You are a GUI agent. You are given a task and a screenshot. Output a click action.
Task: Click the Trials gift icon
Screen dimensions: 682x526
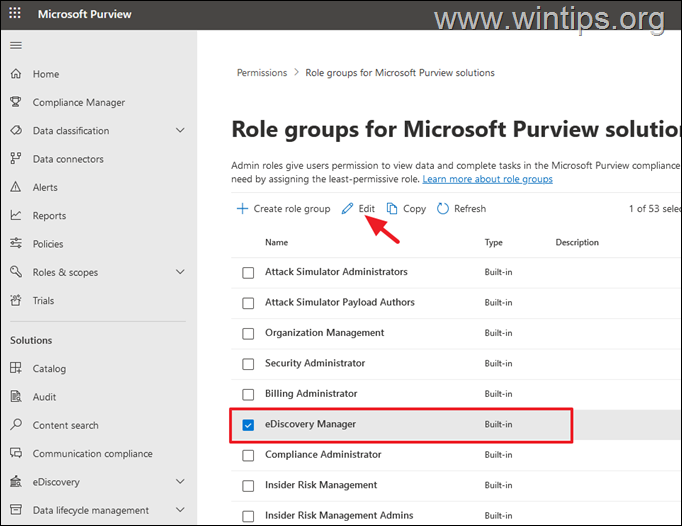tap(16, 300)
